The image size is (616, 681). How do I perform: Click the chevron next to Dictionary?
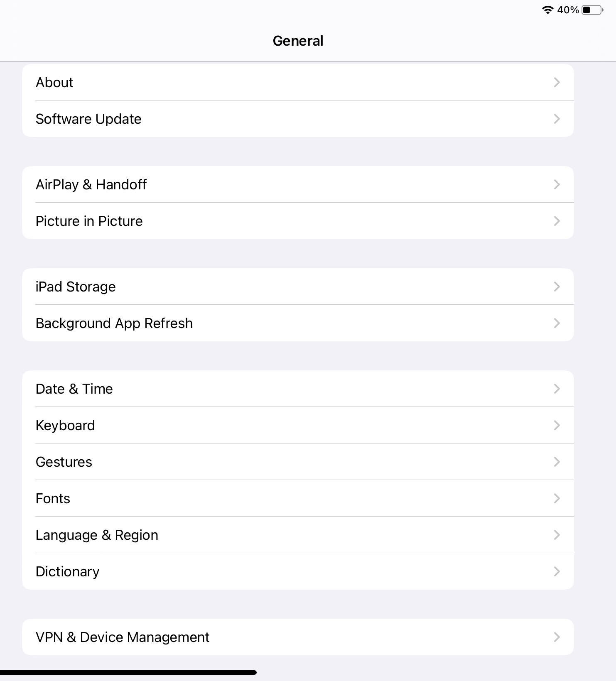(557, 571)
